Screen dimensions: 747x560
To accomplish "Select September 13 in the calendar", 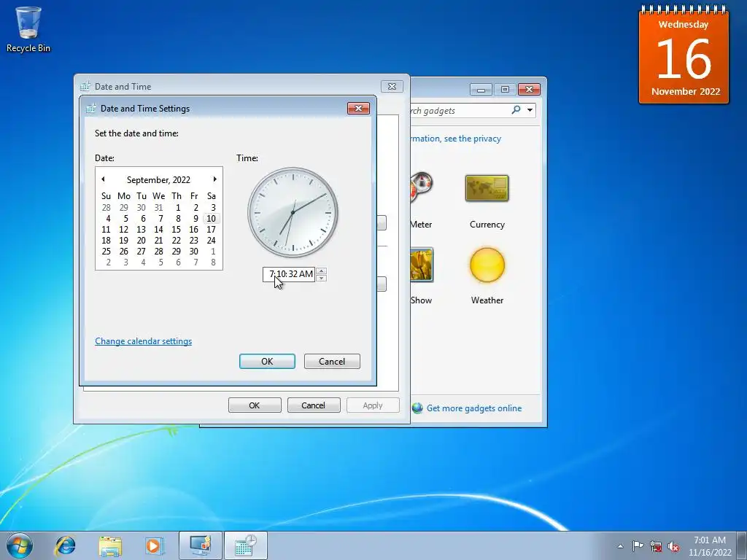I will pos(141,230).
